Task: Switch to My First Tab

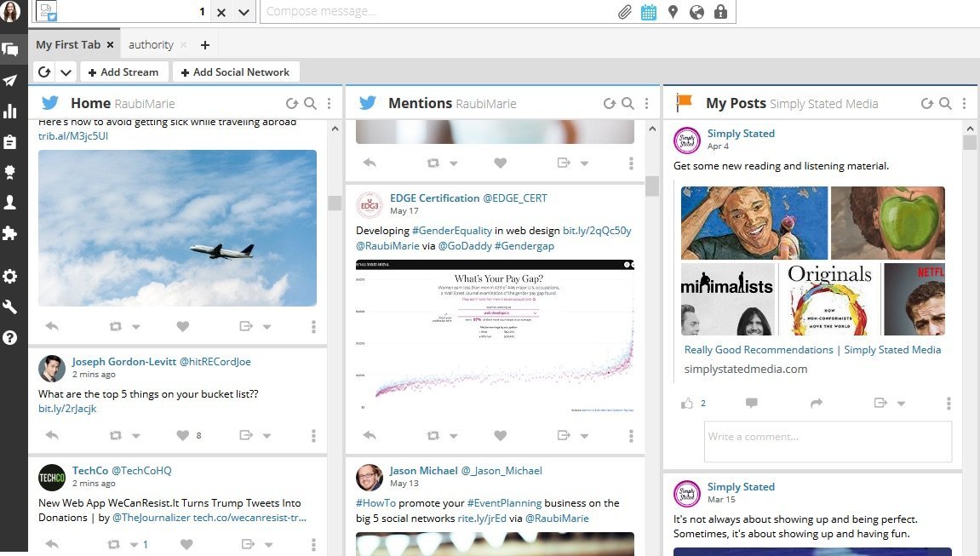Action: [x=67, y=45]
